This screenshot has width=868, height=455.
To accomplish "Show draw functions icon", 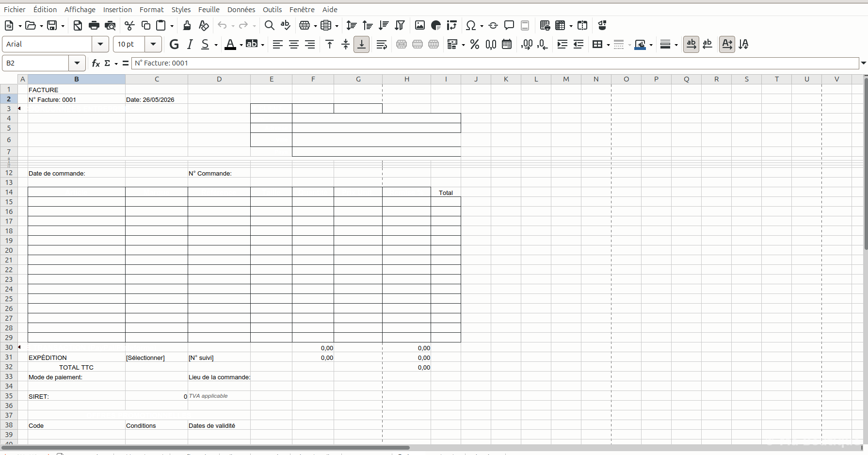I will (x=602, y=26).
